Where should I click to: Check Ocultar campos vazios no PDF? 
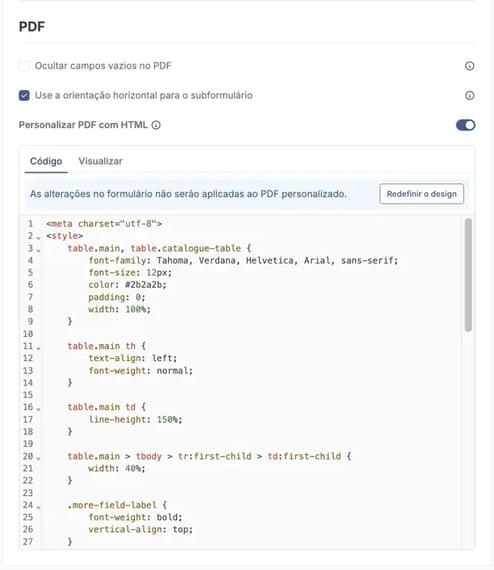tap(24, 66)
